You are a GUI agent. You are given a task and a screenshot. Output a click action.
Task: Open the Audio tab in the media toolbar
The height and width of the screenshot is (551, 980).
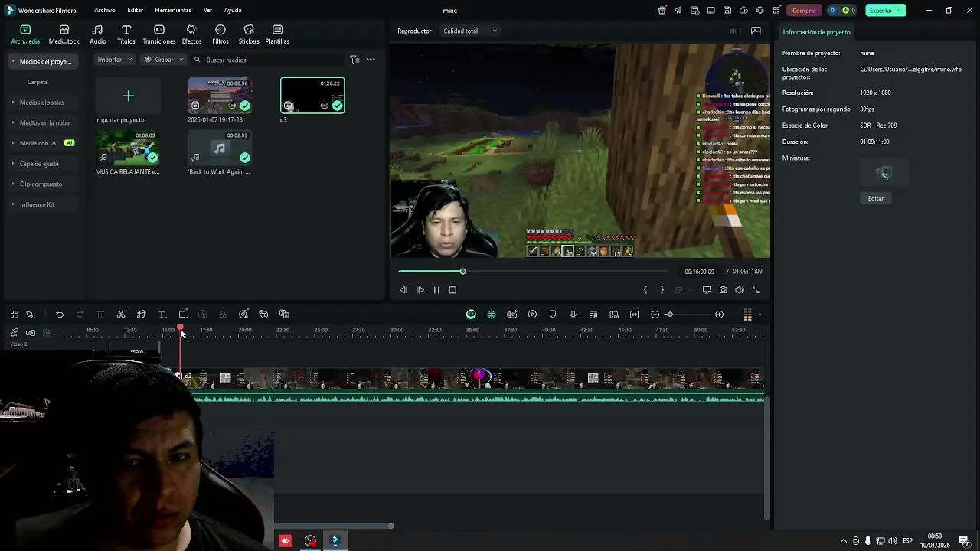point(98,34)
